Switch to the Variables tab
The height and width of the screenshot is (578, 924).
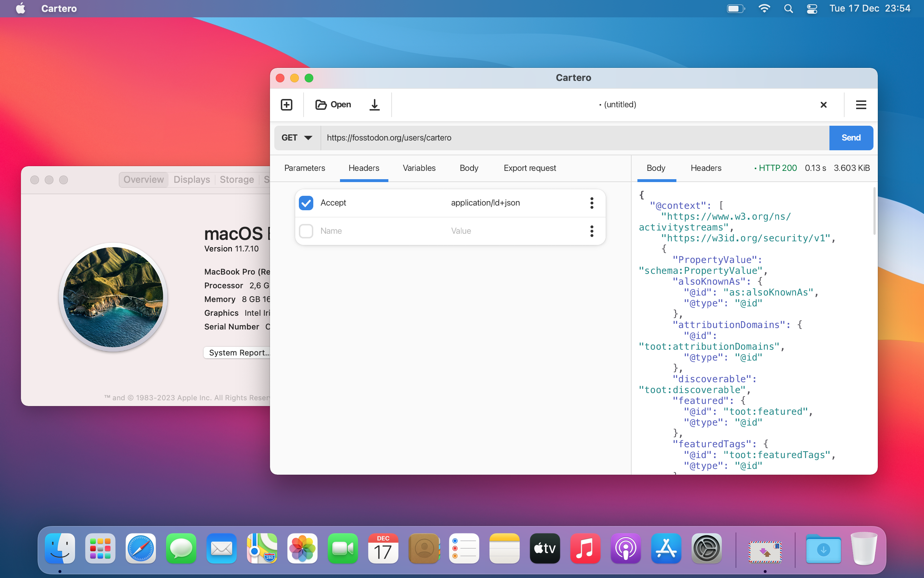tap(419, 168)
